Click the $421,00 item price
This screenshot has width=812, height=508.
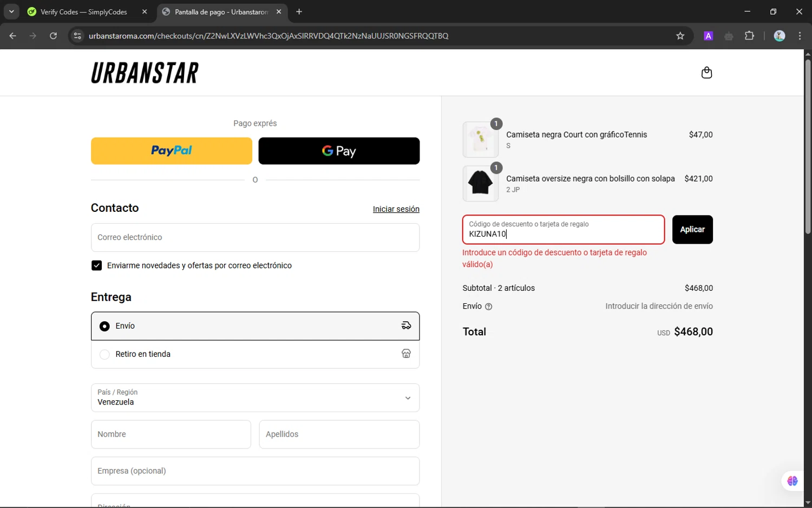698,178
